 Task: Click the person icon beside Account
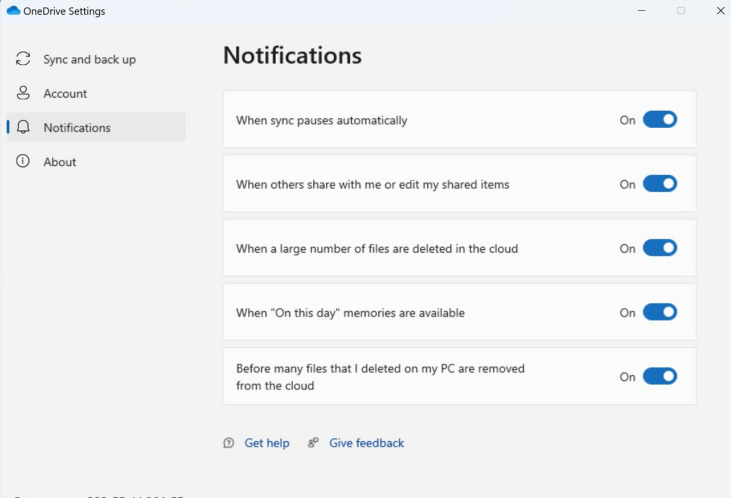(23, 93)
